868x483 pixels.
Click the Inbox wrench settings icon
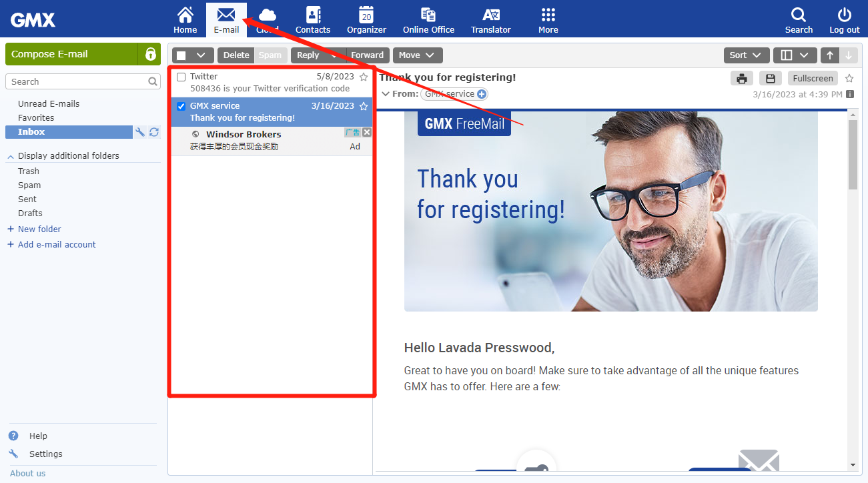(140, 132)
